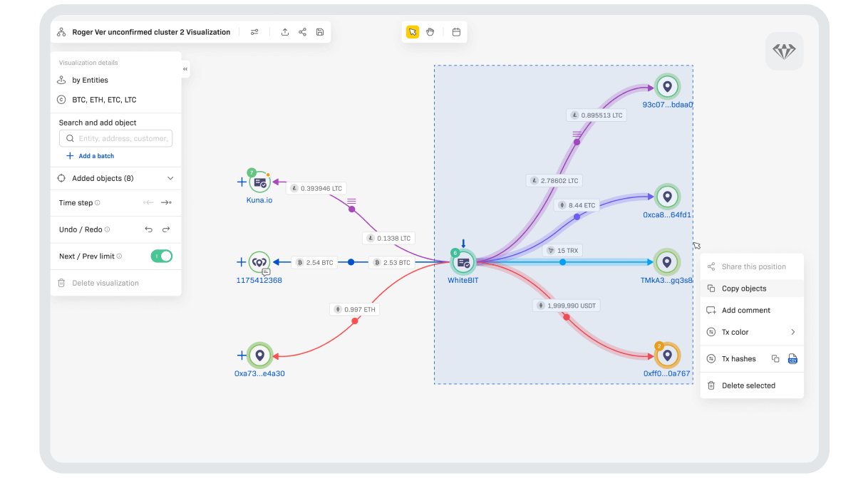The width and height of the screenshot is (868, 478).
Task: Select the cursor selection tool
Action: point(413,31)
